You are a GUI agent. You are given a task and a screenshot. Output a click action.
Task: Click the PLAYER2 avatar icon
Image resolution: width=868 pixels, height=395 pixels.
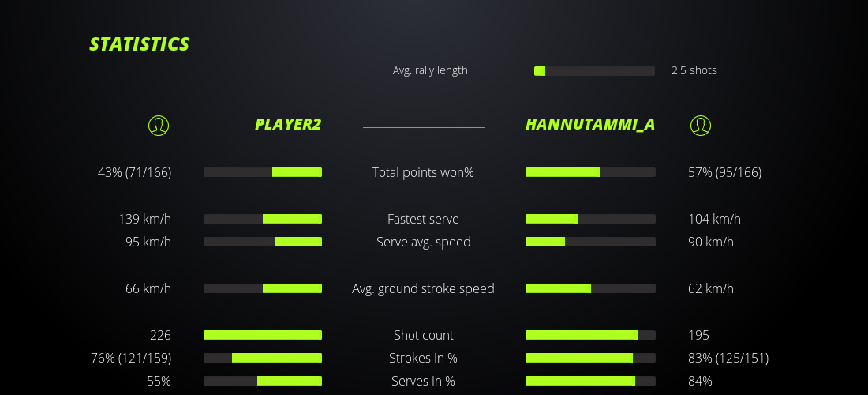click(x=159, y=125)
